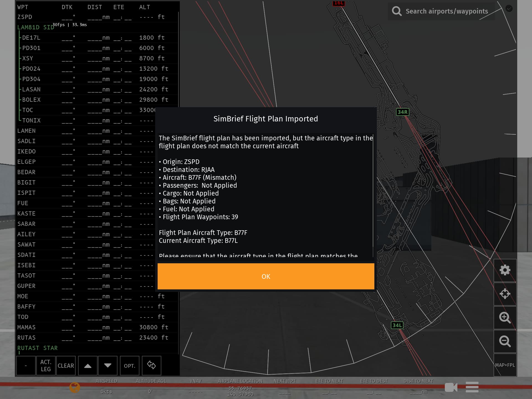This screenshot has height=399, width=532.
Task: Select waypoint BOLEX row
Action: click(97, 100)
